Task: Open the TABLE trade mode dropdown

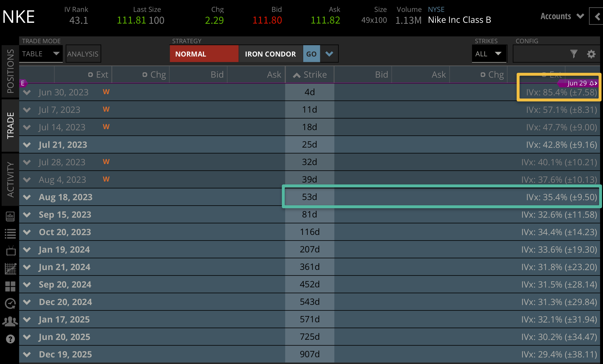Action: coord(41,54)
